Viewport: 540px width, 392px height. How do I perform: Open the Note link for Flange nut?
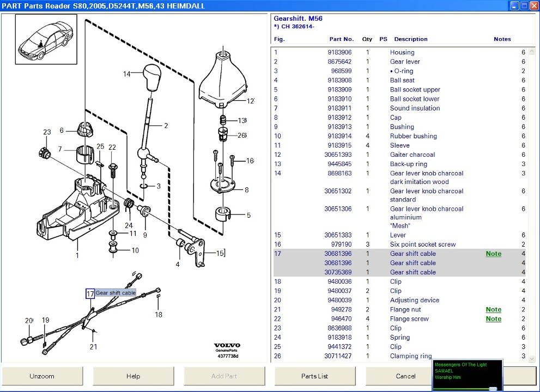[x=494, y=309]
